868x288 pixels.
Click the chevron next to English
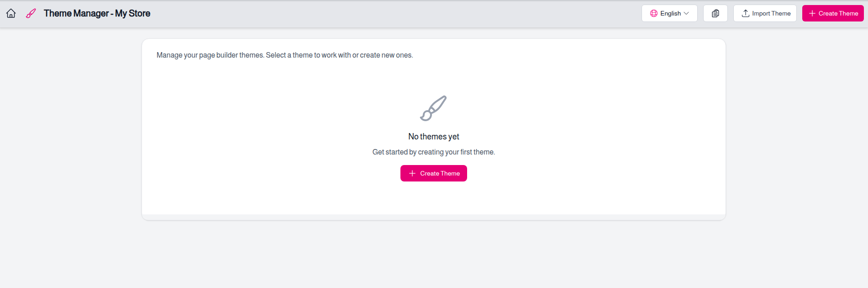(686, 13)
